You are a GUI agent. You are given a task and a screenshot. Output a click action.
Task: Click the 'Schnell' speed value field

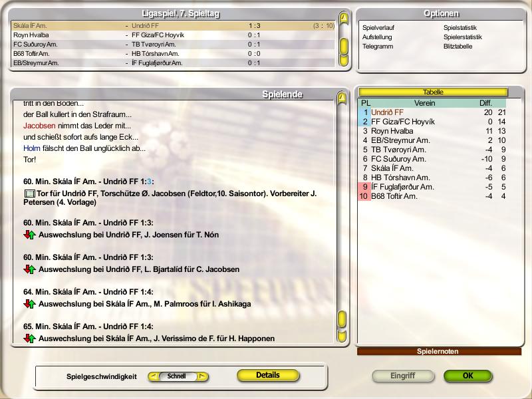tap(177, 376)
